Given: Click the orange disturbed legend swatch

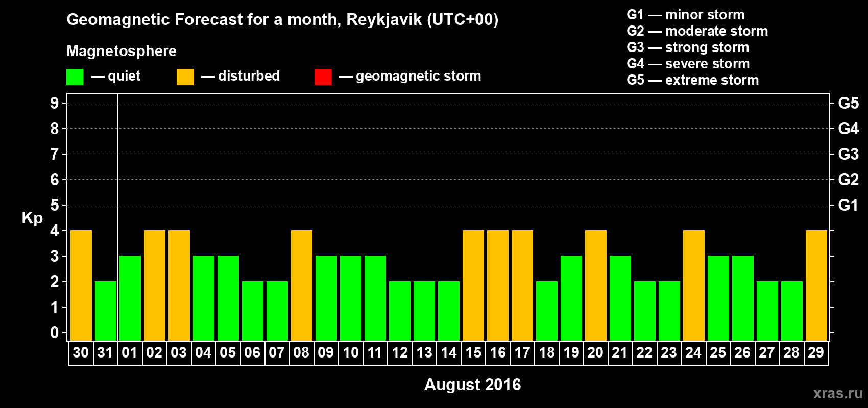Looking at the screenshot, I should click(185, 77).
